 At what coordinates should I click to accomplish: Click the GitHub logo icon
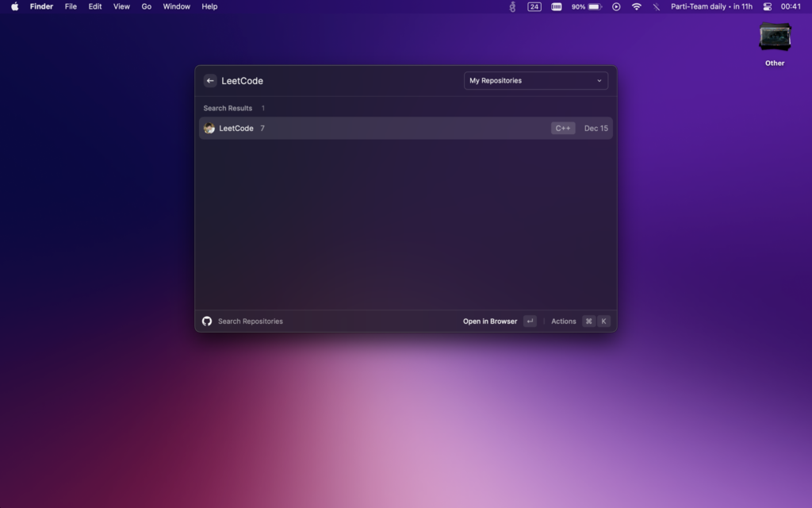point(207,321)
